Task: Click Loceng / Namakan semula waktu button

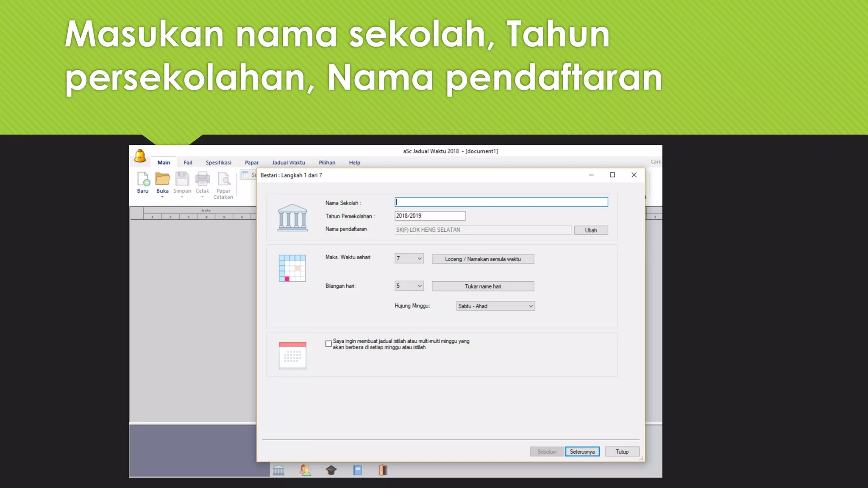Action: tap(483, 259)
